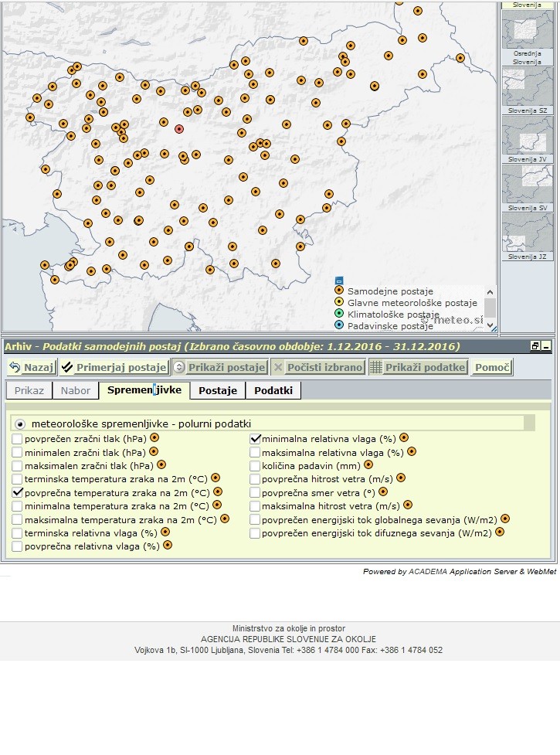Switch to the Postaje tab

217,390
